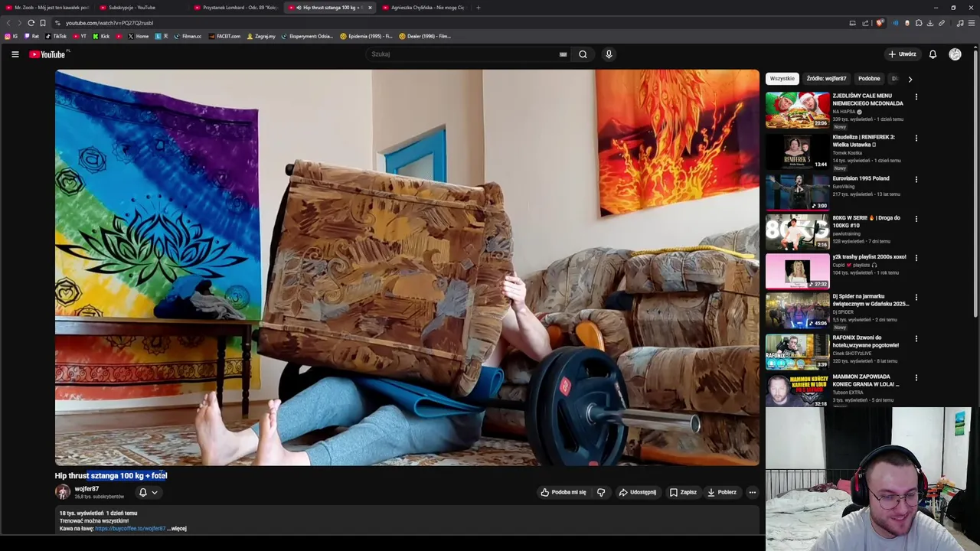This screenshot has height=551, width=980.
Task: Open the buycoffee.to/wojfer87 link
Action: [x=130, y=529]
